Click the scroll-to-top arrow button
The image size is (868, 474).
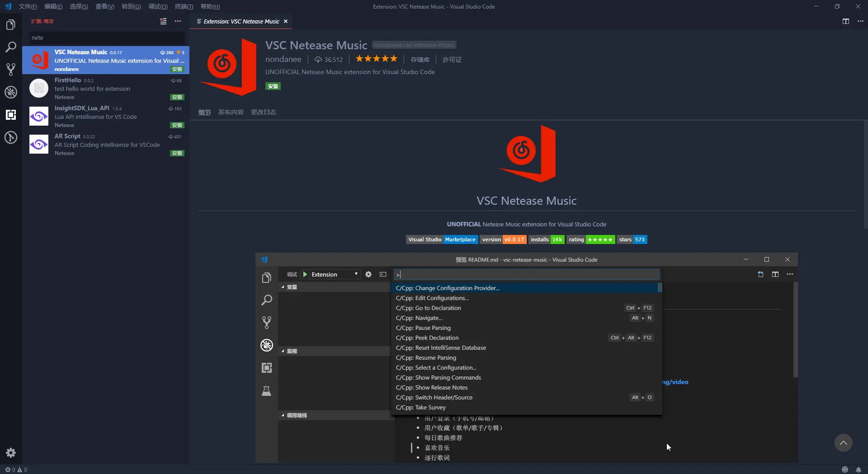(x=843, y=443)
